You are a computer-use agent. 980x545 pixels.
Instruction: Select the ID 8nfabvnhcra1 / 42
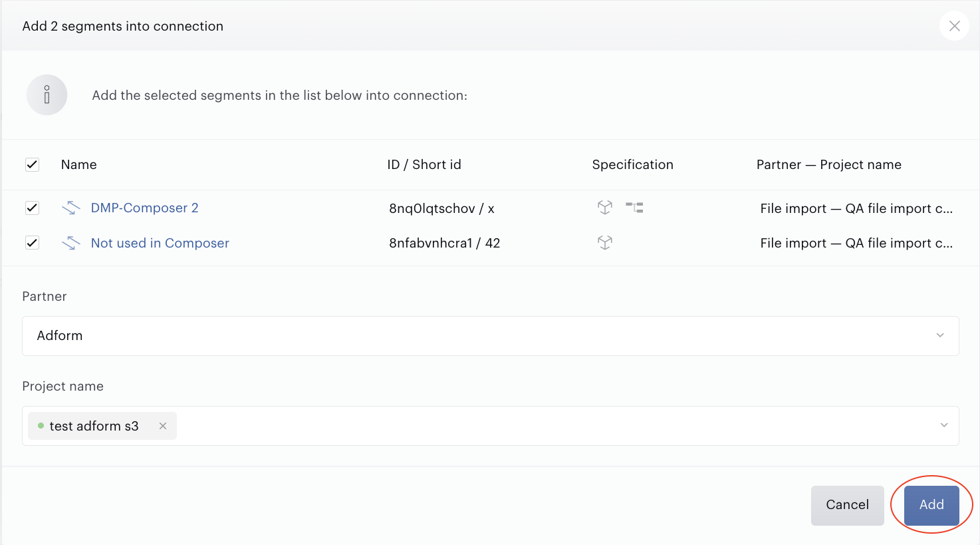pos(444,243)
